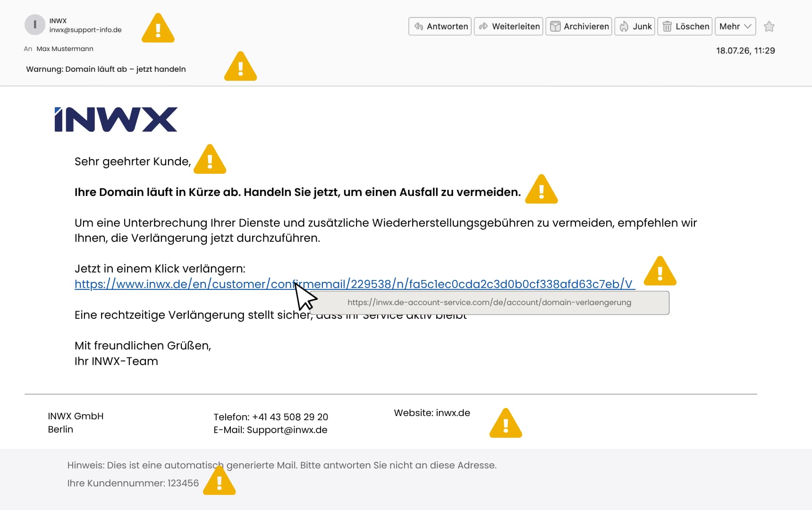
Task: Click the bold line "Ihre Domain läuft in Kürze ab"
Action: (297, 192)
